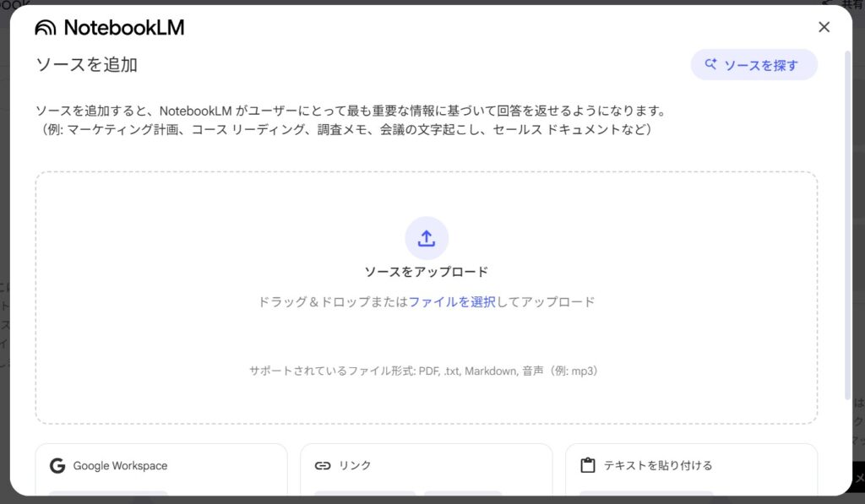Click the ソースを探す button
This screenshot has width=865, height=504.
pos(753,65)
